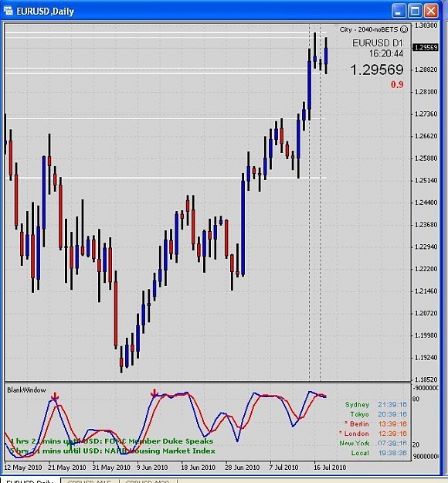Click the NAHB Housing Market Index news line
Screen dimensions: 448x483
113,451
